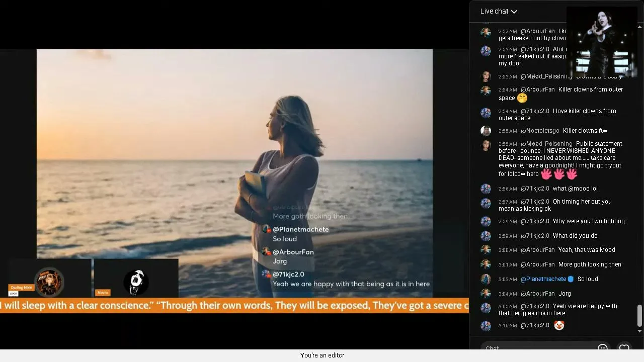Click the avatar beside 'Oh timing her out'
Viewport: 644px width, 362px height.
486,203
